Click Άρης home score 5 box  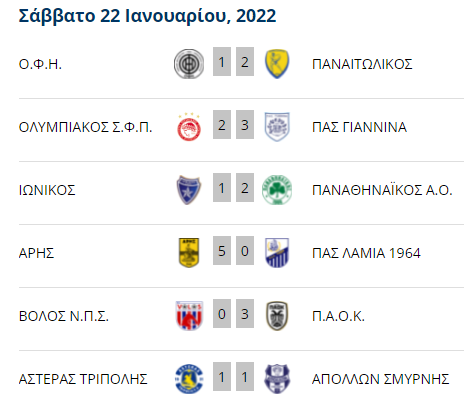tap(222, 251)
